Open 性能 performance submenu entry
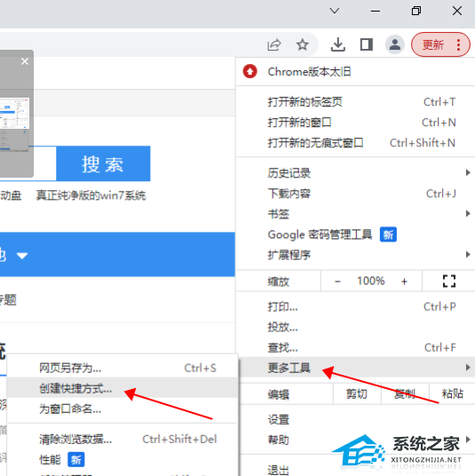 (122, 460)
